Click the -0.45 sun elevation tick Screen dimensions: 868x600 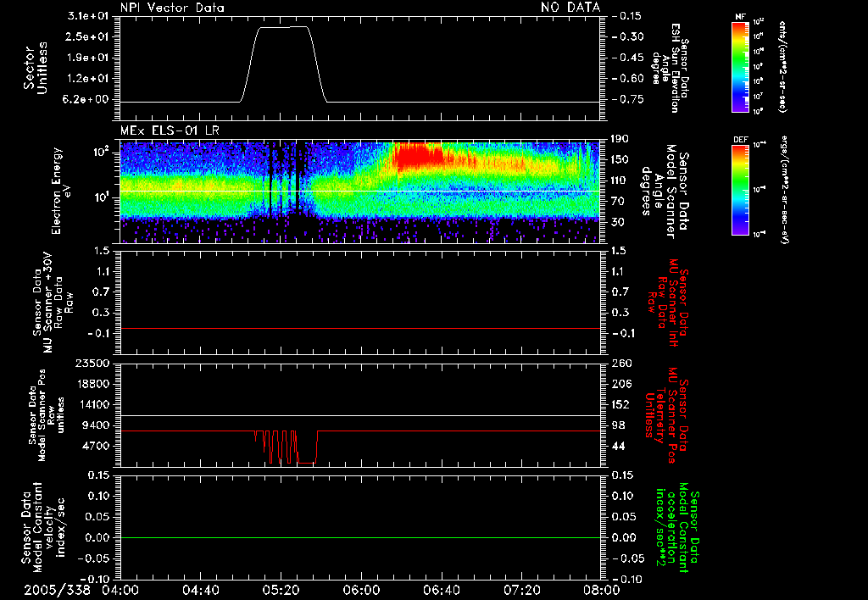pyautogui.click(x=628, y=58)
